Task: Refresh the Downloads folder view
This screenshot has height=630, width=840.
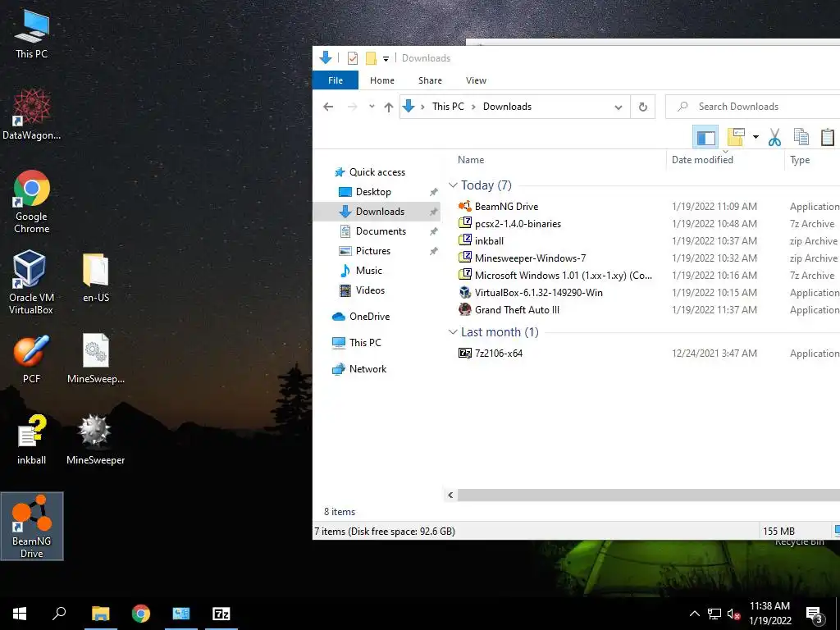Action: (643, 107)
